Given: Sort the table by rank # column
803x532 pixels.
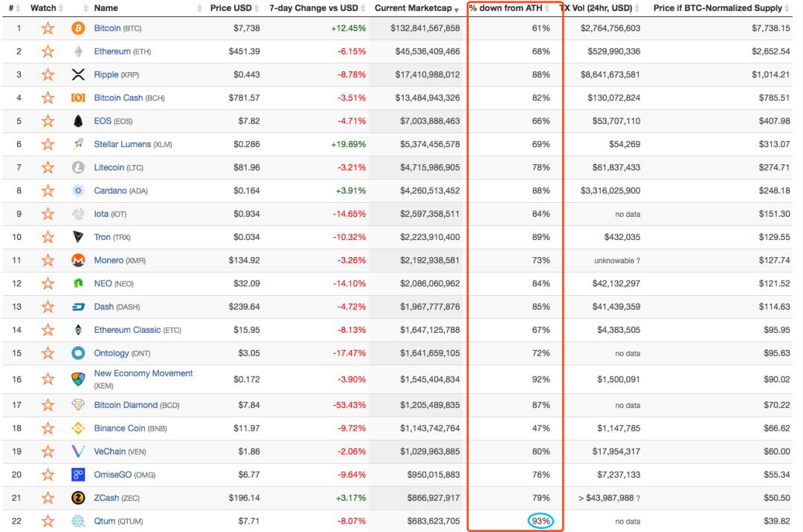Looking at the screenshot, I should (x=14, y=8).
